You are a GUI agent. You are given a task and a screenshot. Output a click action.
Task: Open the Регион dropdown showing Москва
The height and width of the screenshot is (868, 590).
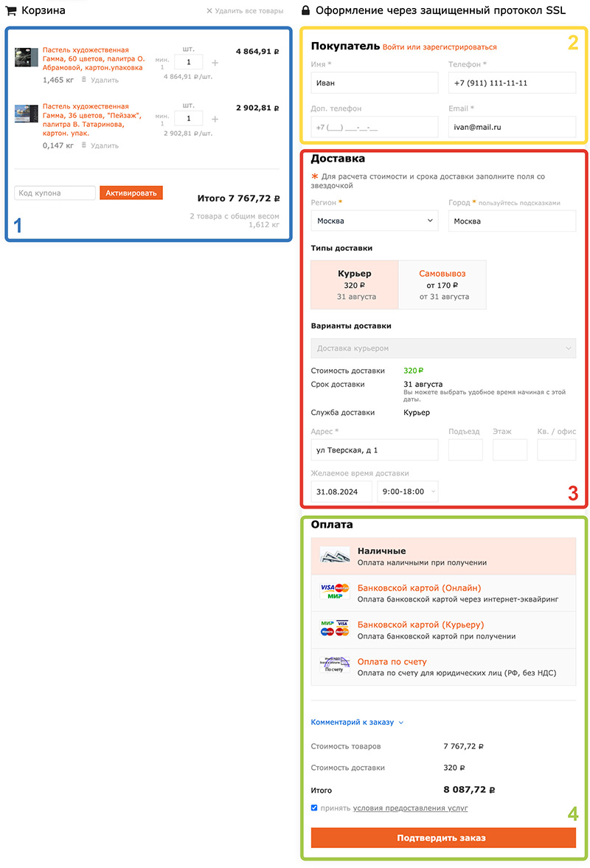375,221
